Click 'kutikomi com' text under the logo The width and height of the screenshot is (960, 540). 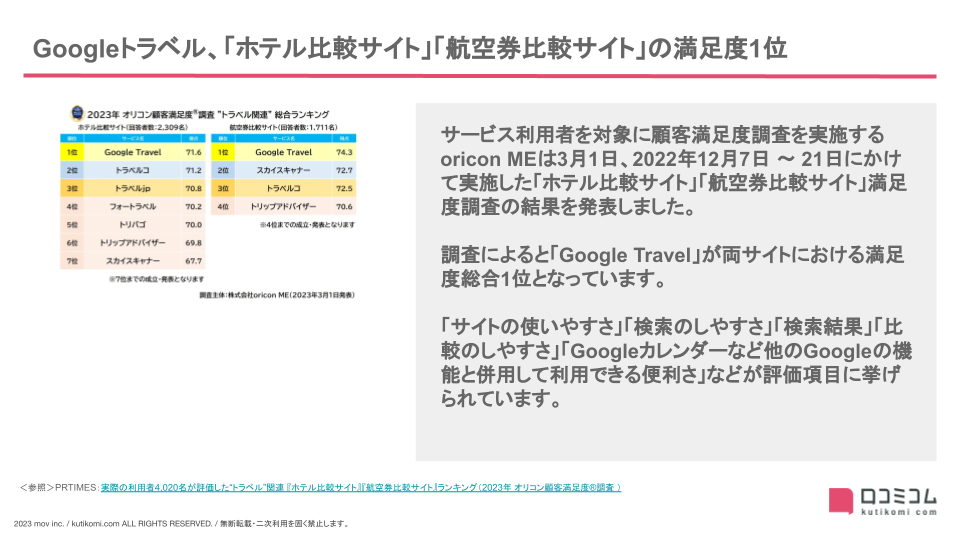tap(899, 512)
